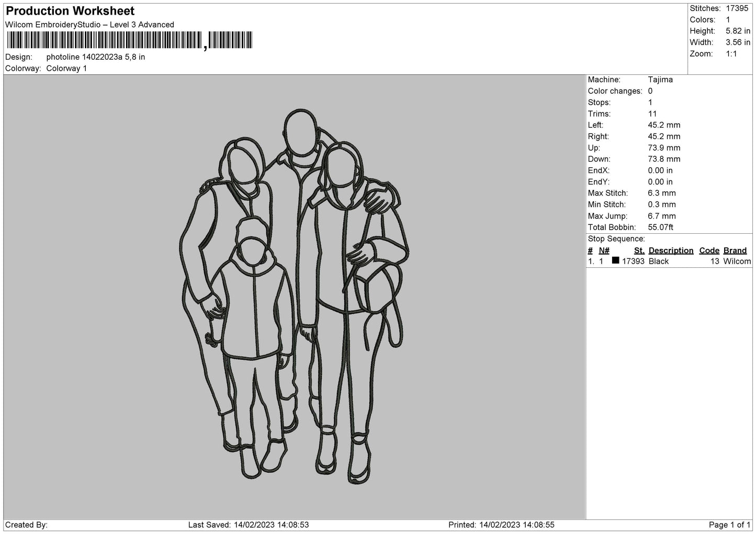Click the Stitches value 17395

[x=738, y=8]
